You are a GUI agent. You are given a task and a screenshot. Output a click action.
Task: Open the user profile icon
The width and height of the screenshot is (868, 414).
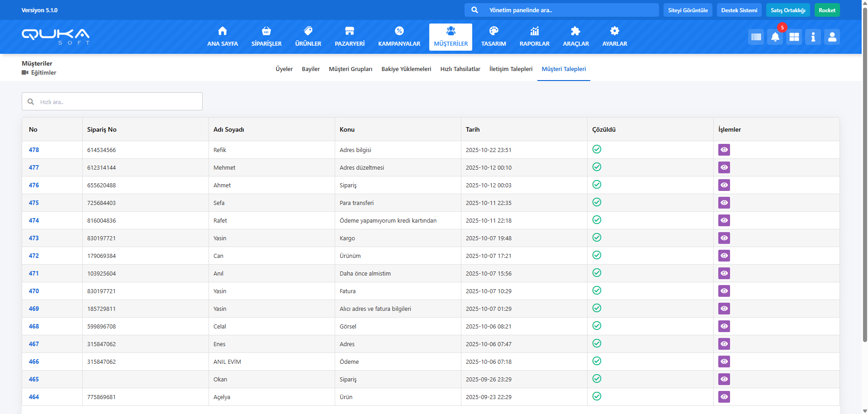tap(832, 37)
